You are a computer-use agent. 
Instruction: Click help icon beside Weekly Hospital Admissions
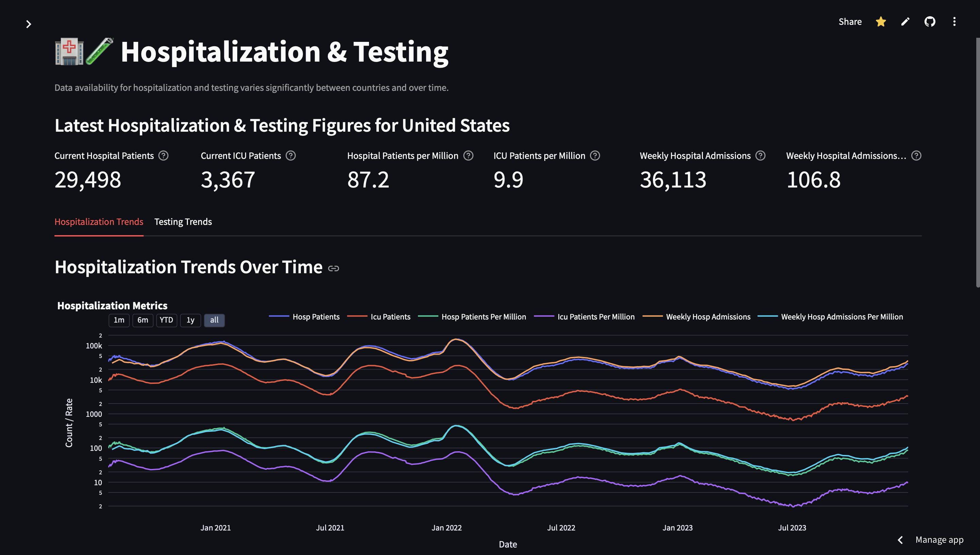(760, 156)
